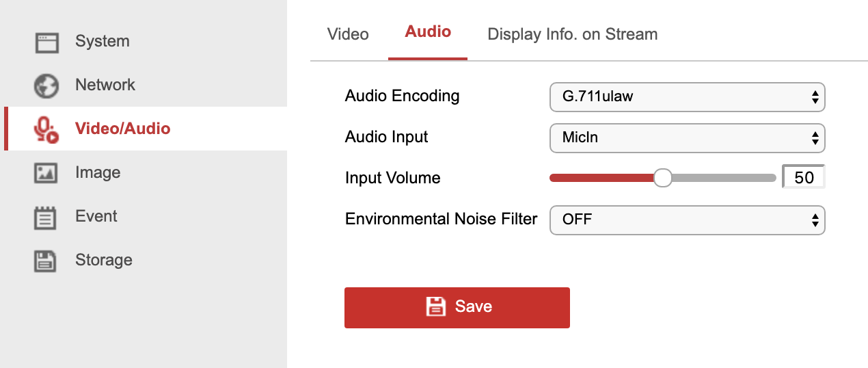Go to the System menu label
The height and width of the screenshot is (368, 868).
coord(103,42)
